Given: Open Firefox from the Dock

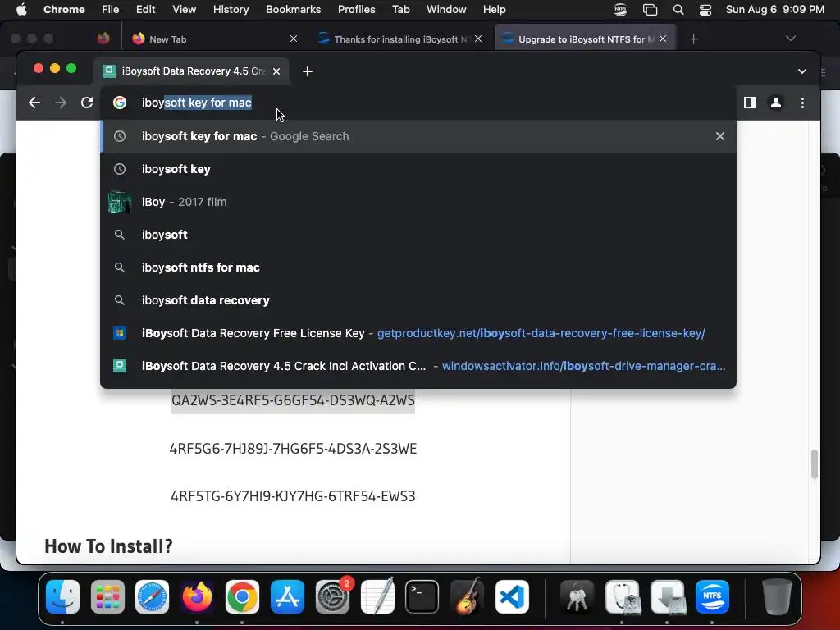Looking at the screenshot, I should [x=197, y=596].
